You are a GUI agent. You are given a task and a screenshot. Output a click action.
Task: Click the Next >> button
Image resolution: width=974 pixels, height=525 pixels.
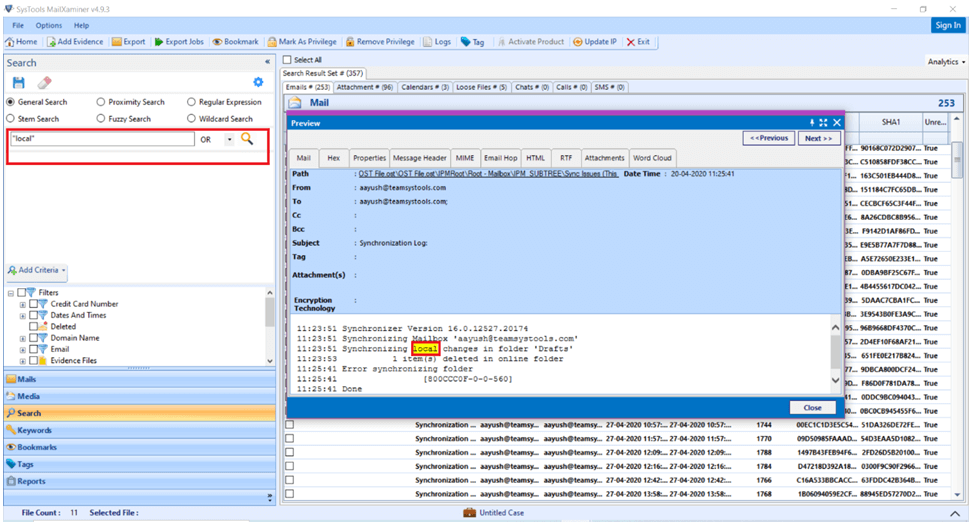tap(819, 139)
